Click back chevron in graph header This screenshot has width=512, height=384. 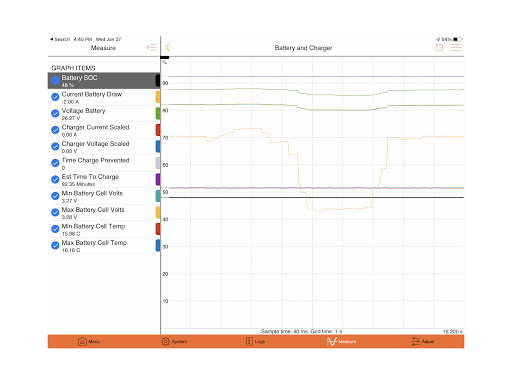[x=168, y=48]
